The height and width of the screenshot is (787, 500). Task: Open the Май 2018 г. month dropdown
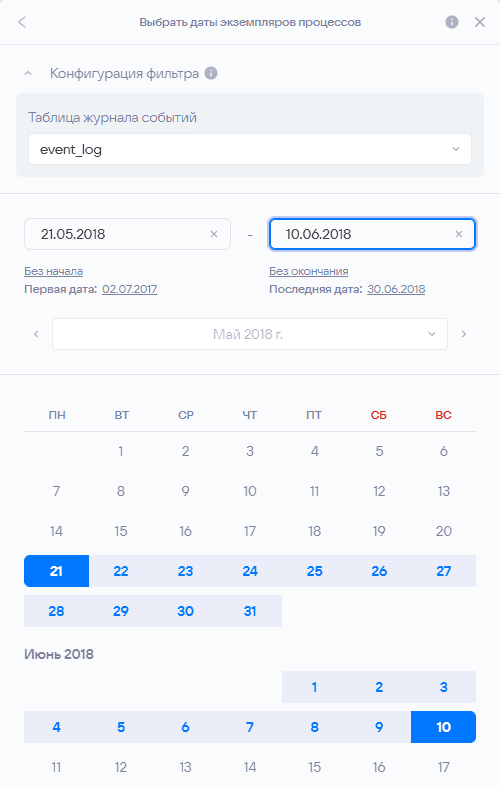pyautogui.click(x=249, y=334)
